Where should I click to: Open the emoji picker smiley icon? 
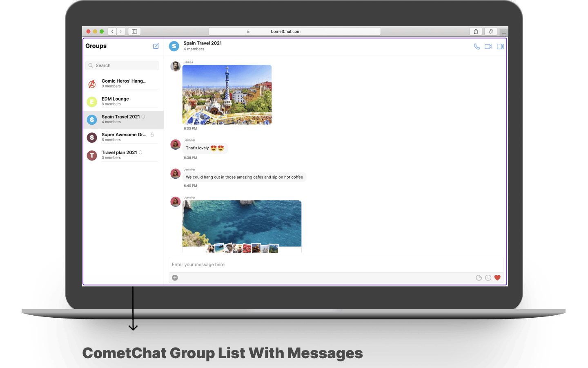click(488, 278)
